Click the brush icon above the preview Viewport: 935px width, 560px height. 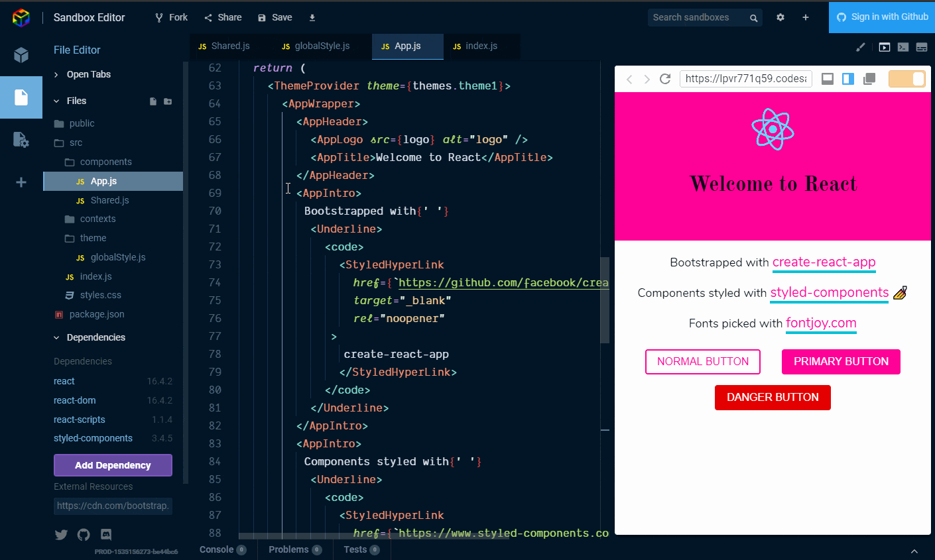[x=861, y=47]
